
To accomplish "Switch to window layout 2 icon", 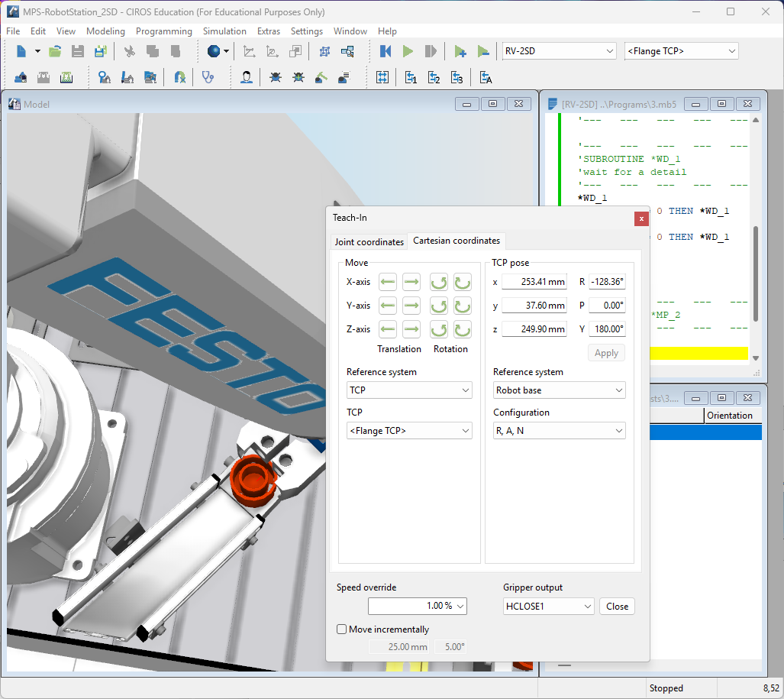I will tap(434, 78).
